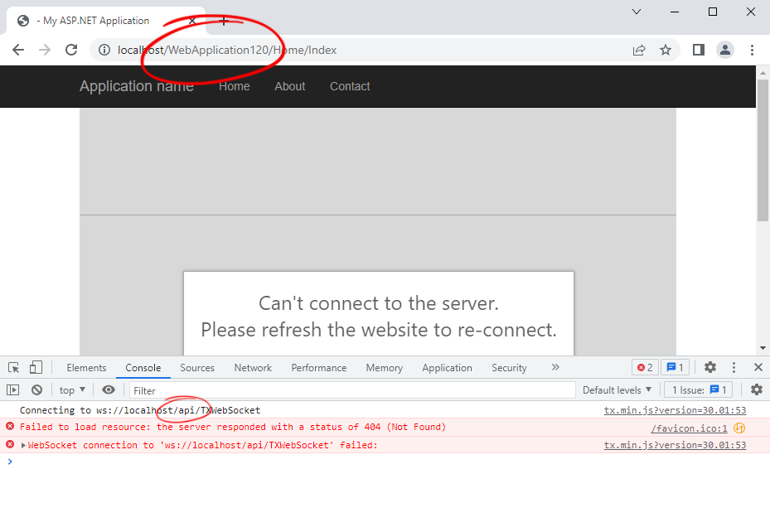Image resolution: width=770 pixels, height=532 pixels.
Task: Open a new browser tab
Action: (x=224, y=21)
